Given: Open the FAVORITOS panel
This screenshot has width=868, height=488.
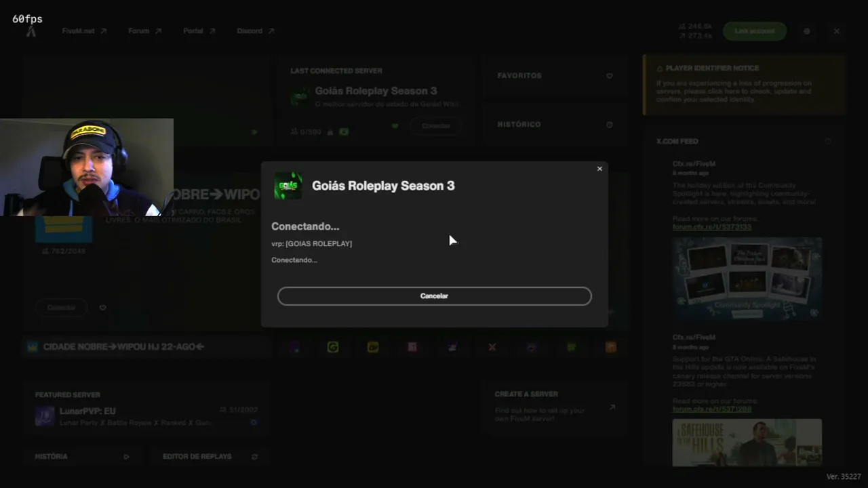Looking at the screenshot, I should 555,76.
